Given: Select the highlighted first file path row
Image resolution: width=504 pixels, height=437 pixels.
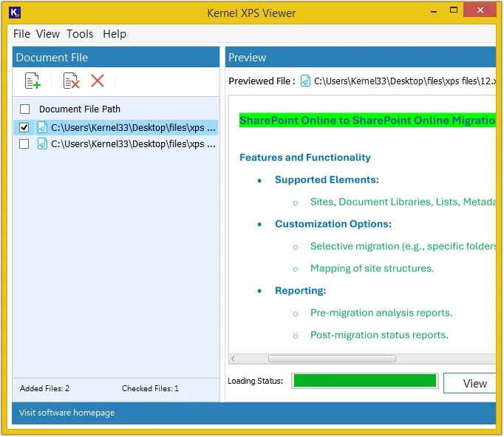Looking at the screenshot, I should click(116, 128).
